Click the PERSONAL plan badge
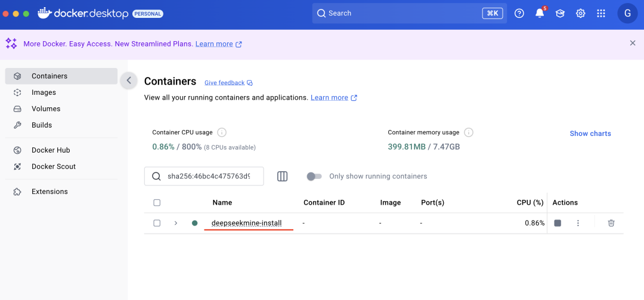The image size is (644, 300). pyautogui.click(x=148, y=14)
